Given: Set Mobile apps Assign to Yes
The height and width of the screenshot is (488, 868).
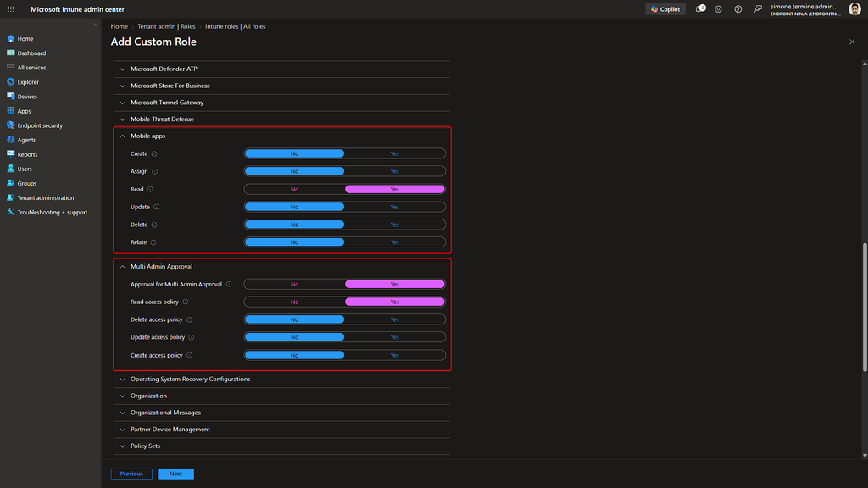Looking at the screenshot, I should click(x=395, y=171).
